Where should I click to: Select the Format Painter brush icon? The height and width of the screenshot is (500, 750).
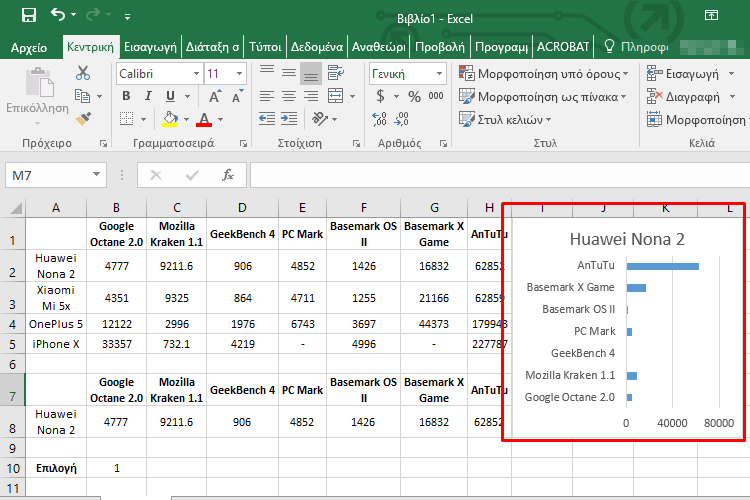coord(83,118)
